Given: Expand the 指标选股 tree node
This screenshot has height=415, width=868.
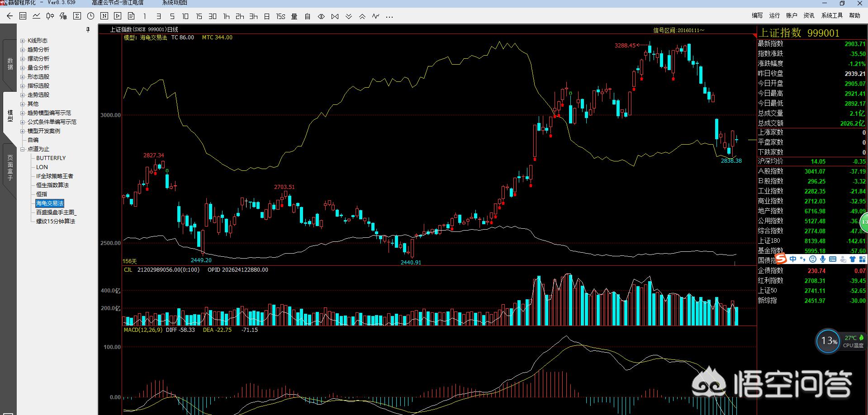Looking at the screenshot, I should coord(23,86).
